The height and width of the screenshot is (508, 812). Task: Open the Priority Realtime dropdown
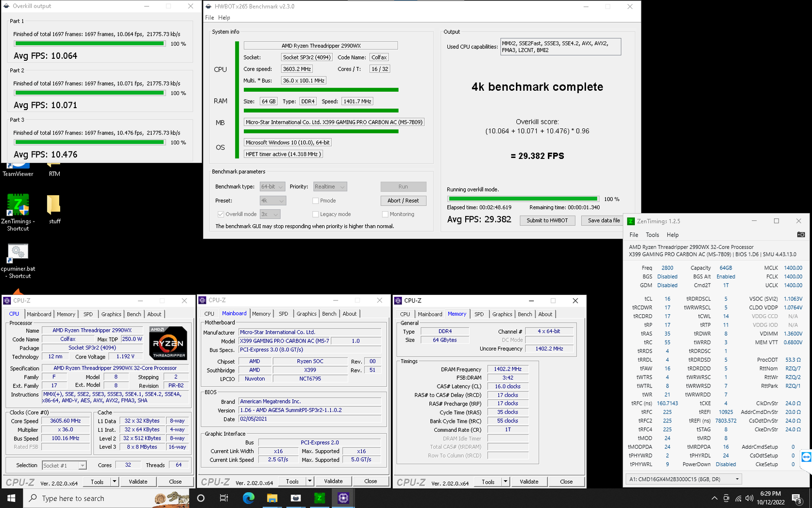pyautogui.click(x=330, y=187)
